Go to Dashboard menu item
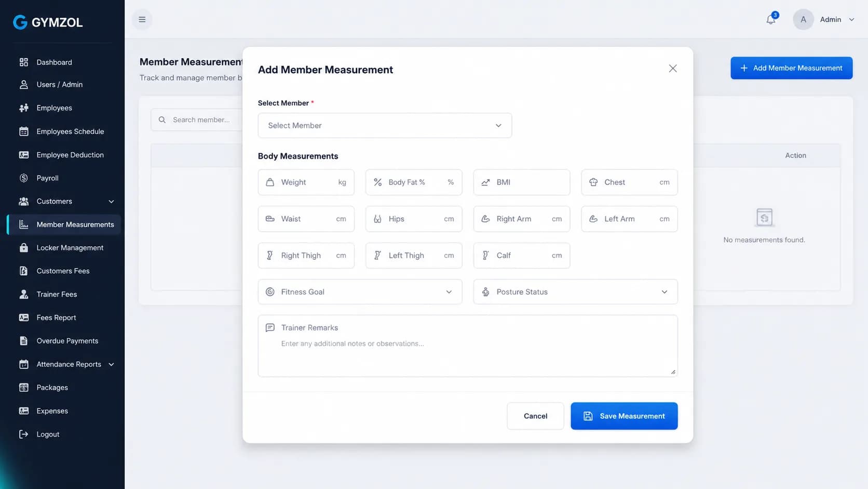 coord(64,62)
